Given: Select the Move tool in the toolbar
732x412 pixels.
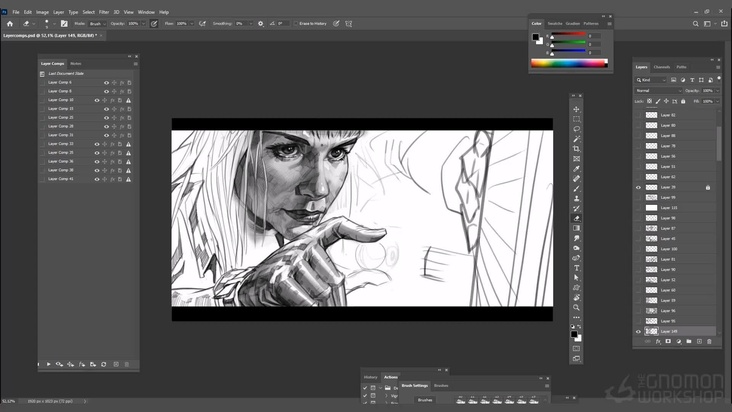Looking at the screenshot, I should [x=577, y=109].
